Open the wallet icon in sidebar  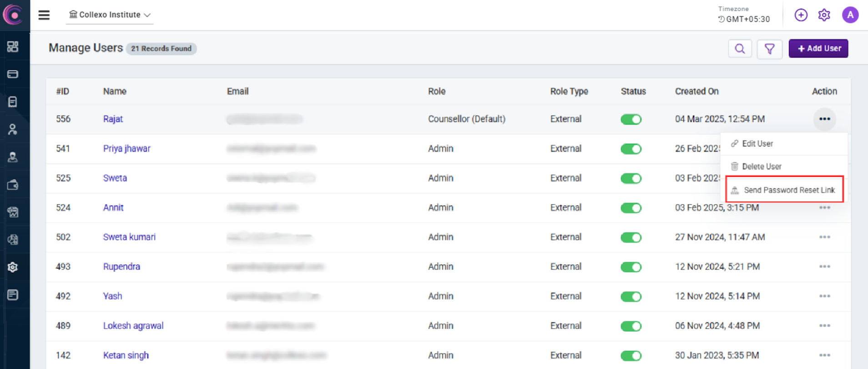tap(13, 185)
